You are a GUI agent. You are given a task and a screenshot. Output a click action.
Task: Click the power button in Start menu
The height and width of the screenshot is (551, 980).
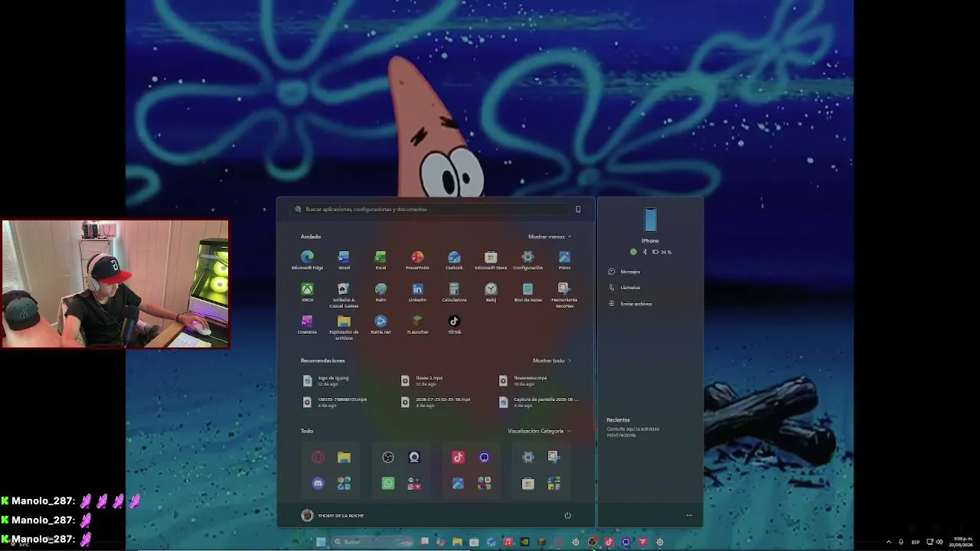pyautogui.click(x=567, y=515)
